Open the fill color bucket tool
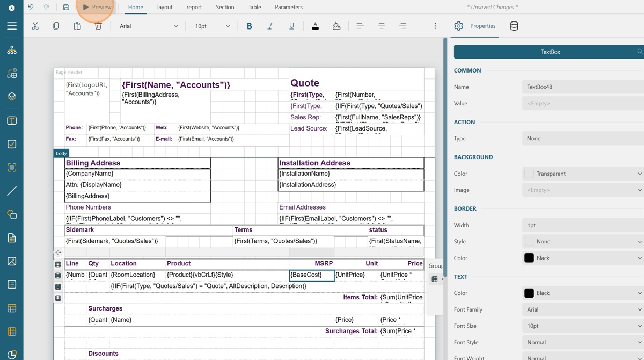 pos(336,26)
